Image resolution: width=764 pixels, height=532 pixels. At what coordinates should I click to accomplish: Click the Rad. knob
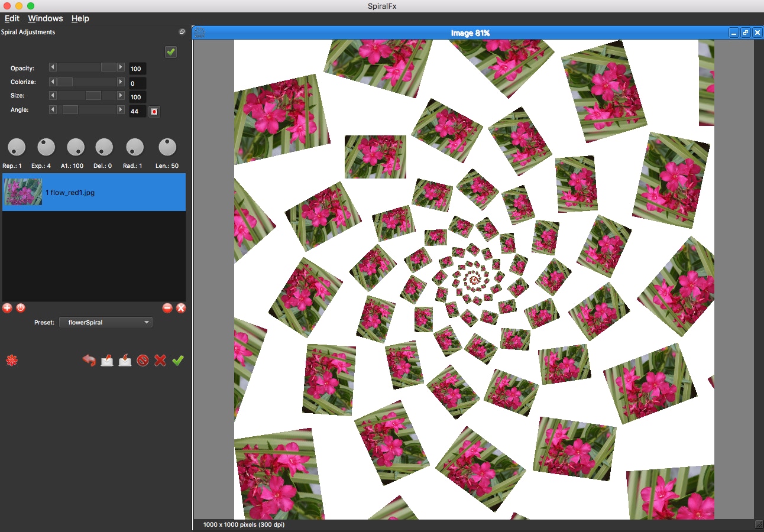[x=135, y=147]
